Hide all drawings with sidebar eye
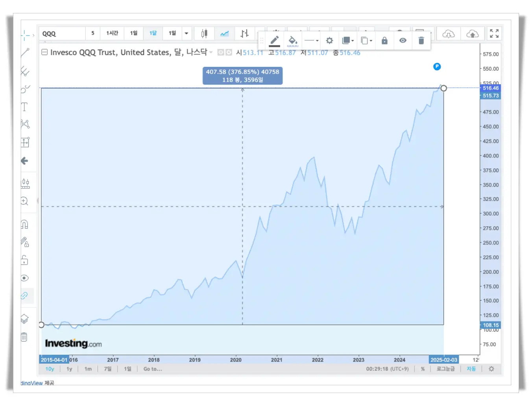532x406 pixels. (x=24, y=278)
